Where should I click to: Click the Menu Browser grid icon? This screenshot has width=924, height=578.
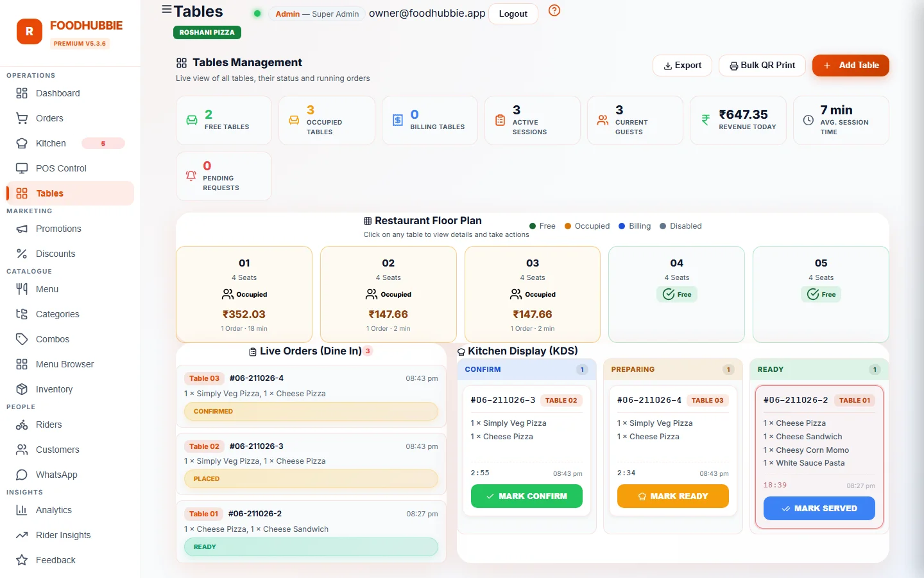click(22, 364)
